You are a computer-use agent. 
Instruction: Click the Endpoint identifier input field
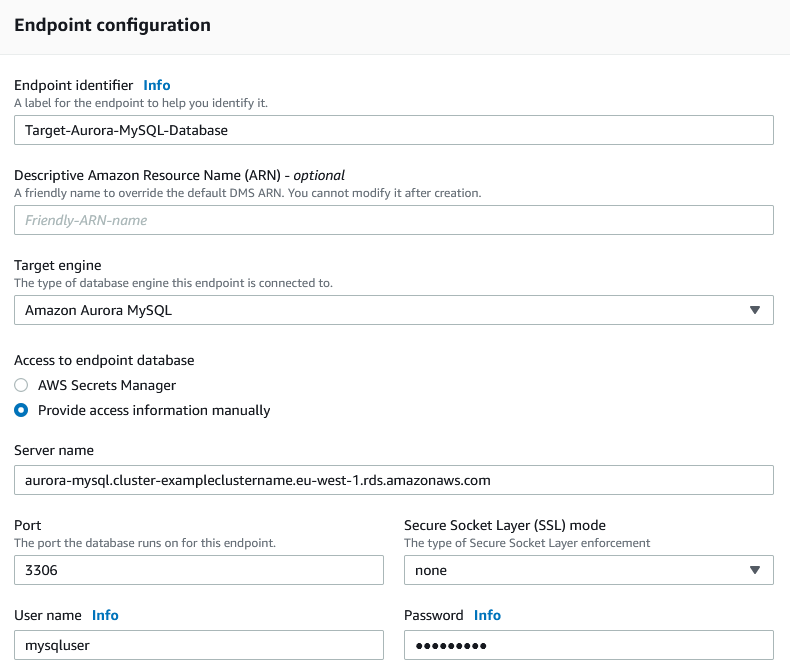coord(393,130)
